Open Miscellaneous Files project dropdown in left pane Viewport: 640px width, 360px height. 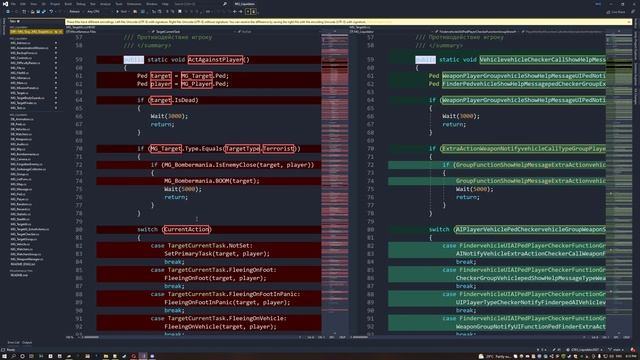click(108, 31)
